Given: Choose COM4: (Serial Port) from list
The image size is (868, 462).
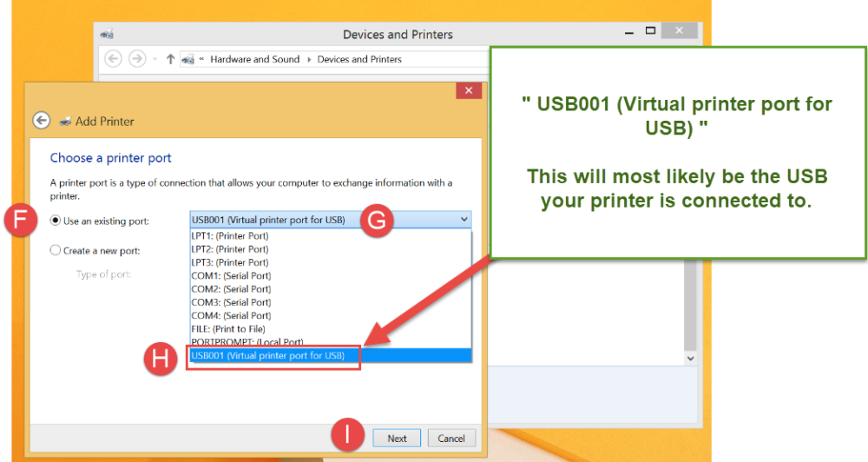Looking at the screenshot, I should click(331, 316).
